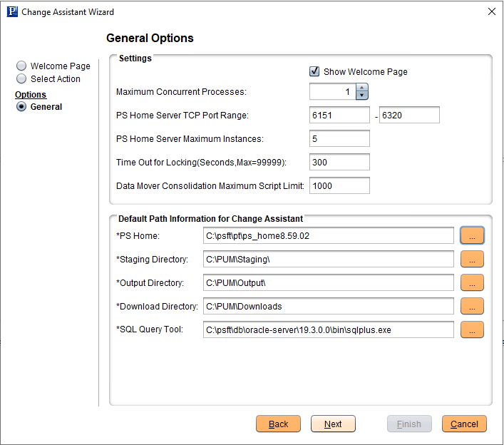Click the Maximum Concurrent Processes value field

point(333,91)
